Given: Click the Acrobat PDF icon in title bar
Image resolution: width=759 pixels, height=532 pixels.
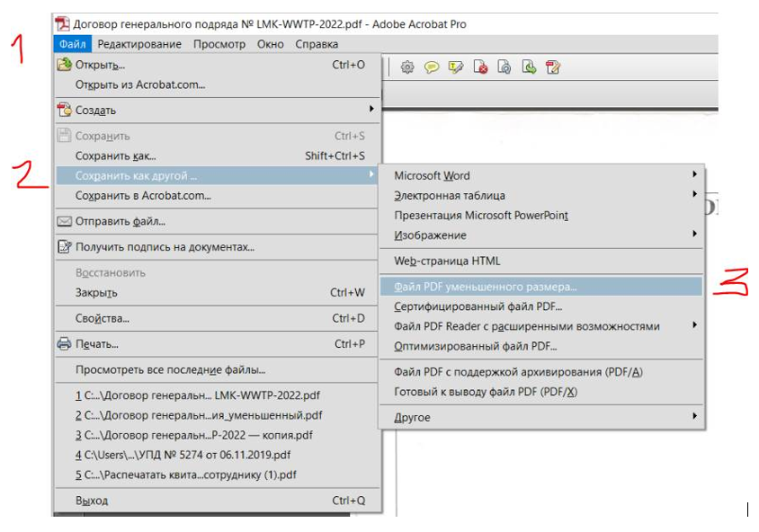Looking at the screenshot, I should pos(62,23).
